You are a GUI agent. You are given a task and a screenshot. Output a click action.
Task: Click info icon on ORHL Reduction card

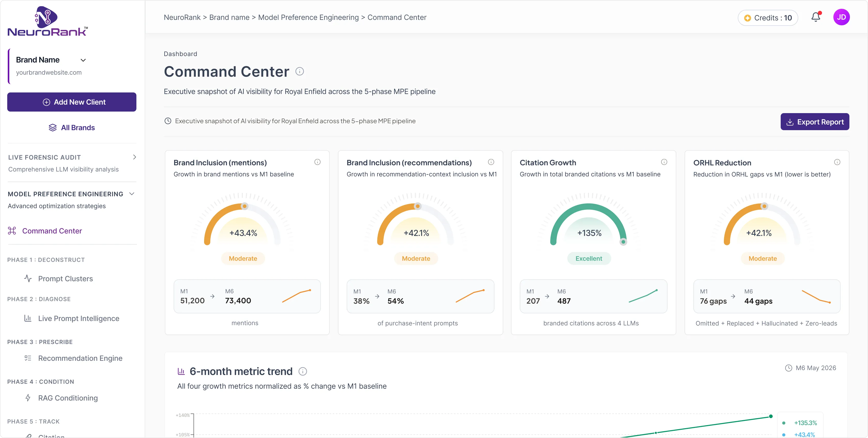837,162
